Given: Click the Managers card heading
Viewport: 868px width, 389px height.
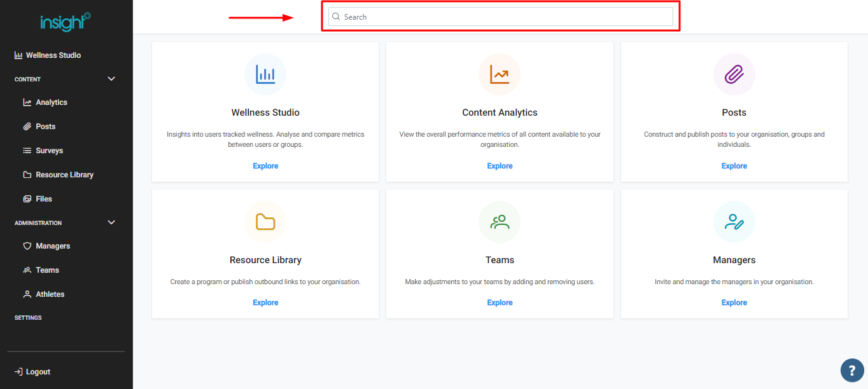Looking at the screenshot, I should (x=734, y=260).
